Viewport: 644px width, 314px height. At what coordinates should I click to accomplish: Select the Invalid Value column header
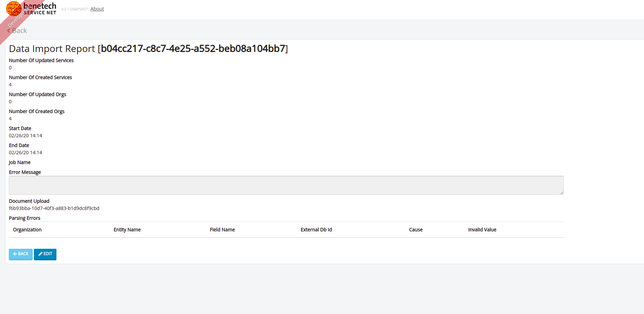[482, 230]
